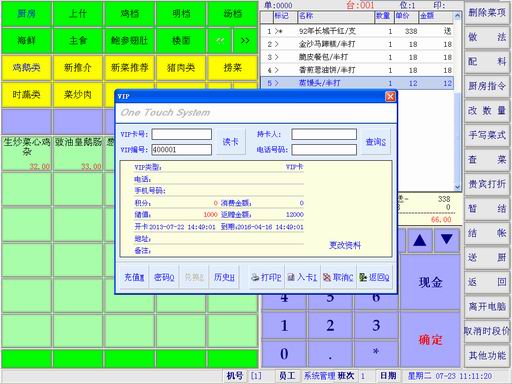Click the 删除菜项 delete item button
512x384 pixels.
click(487, 13)
